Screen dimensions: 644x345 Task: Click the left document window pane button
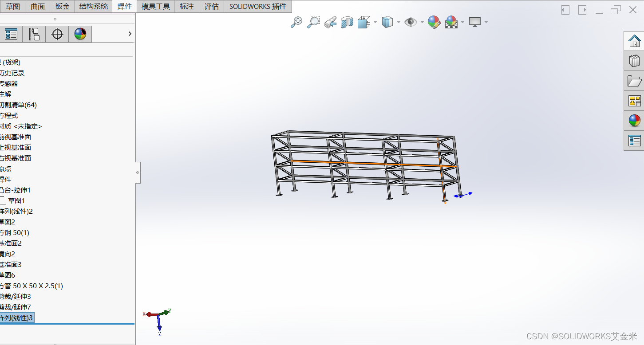click(x=565, y=10)
